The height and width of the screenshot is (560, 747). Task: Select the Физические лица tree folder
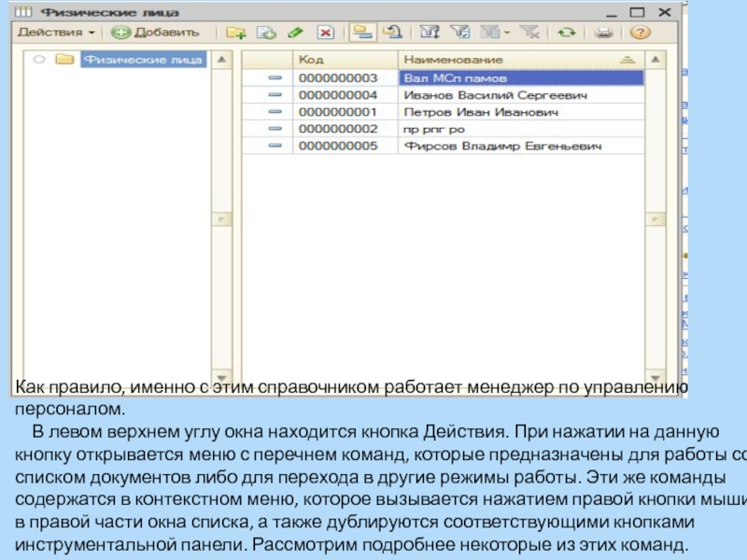click(142, 60)
